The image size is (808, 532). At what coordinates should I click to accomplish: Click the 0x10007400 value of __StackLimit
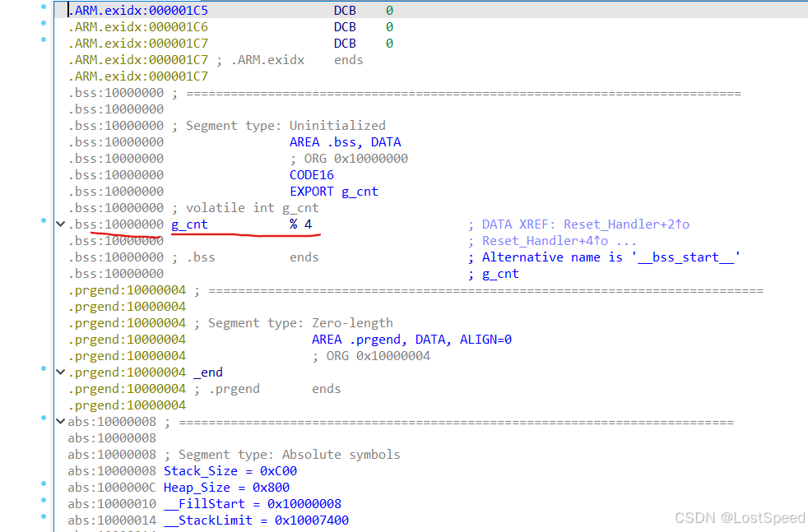tap(312, 520)
